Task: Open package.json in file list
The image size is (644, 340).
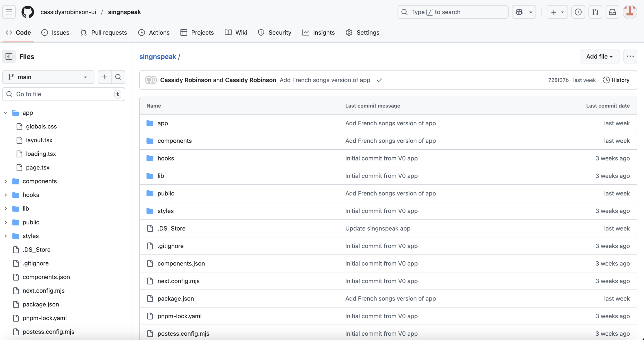Action: 175,298
